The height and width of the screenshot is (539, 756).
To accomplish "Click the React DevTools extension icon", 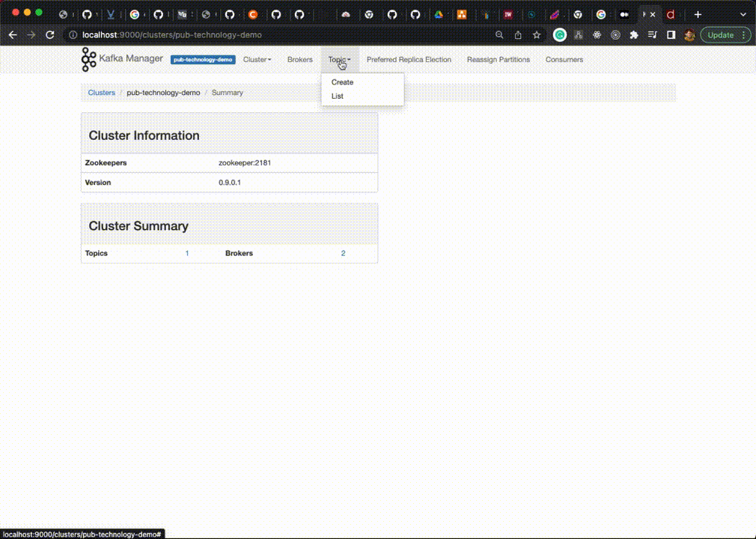I will coord(597,34).
